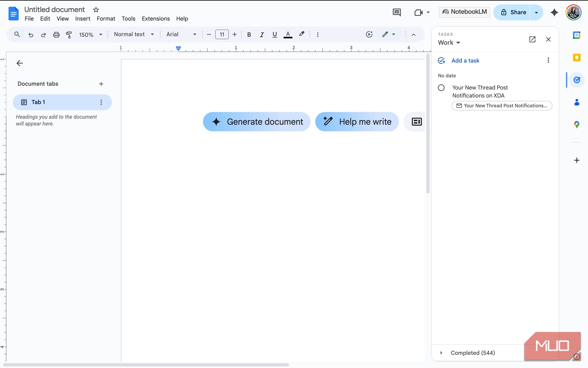Click the Gemini sparkle icon
The width and height of the screenshot is (588, 368).
(x=554, y=12)
